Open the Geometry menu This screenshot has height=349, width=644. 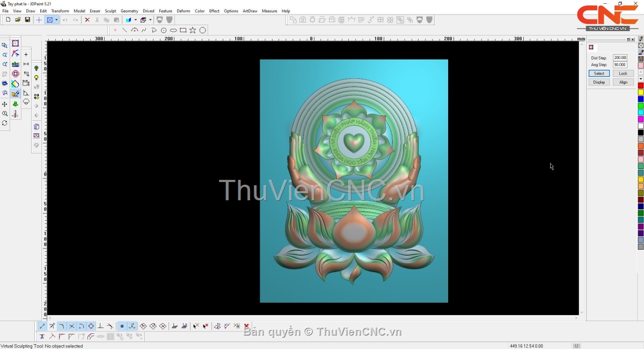129,11
